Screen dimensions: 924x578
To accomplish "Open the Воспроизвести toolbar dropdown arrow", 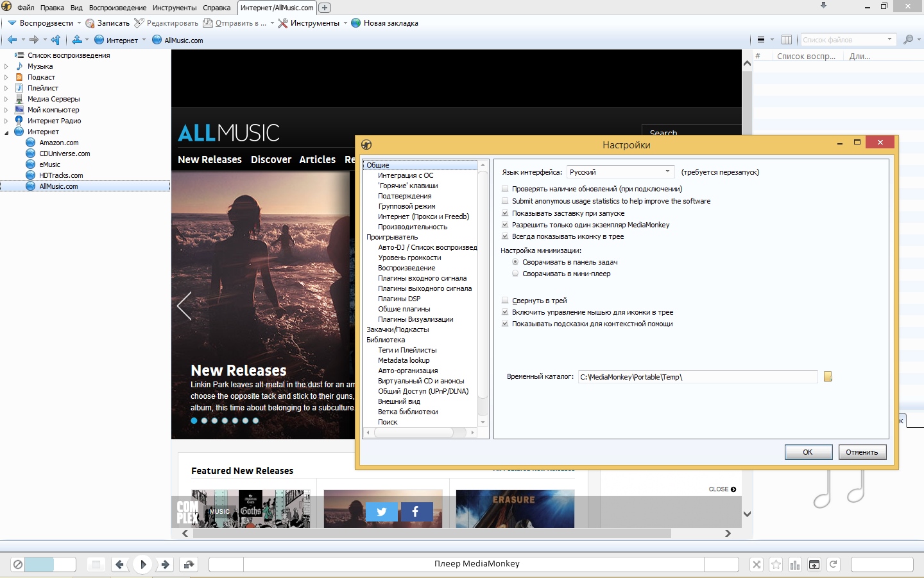I will pyautogui.click(x=79, y=23).
